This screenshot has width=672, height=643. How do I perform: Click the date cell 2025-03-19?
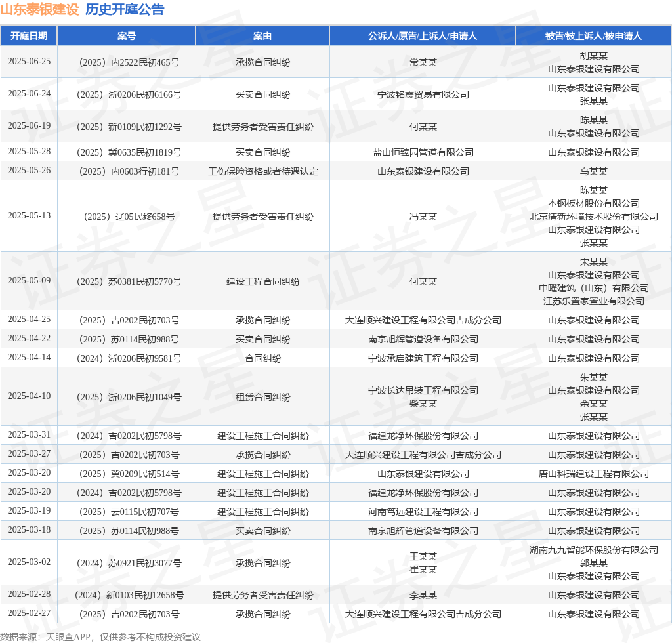(29, 510)
